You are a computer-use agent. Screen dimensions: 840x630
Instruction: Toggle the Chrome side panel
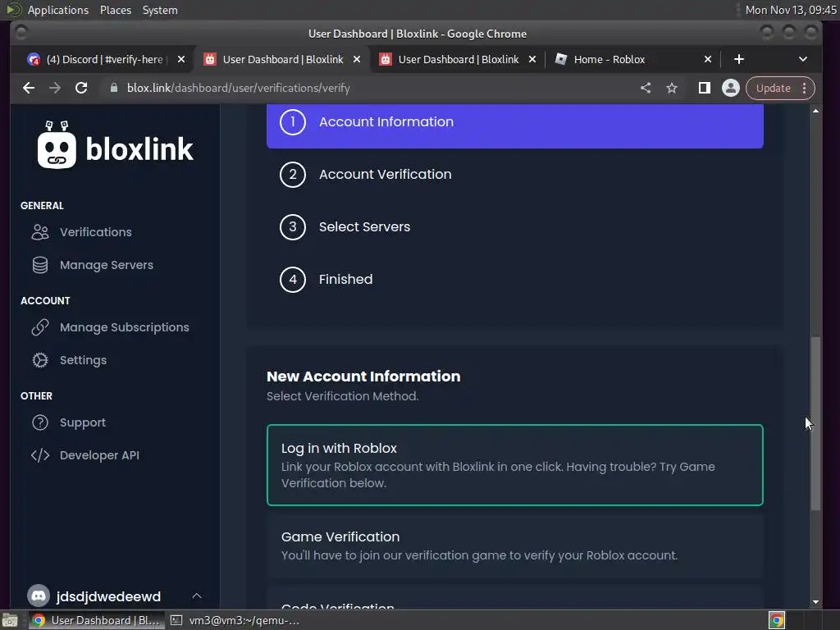[x=705, y=88]
